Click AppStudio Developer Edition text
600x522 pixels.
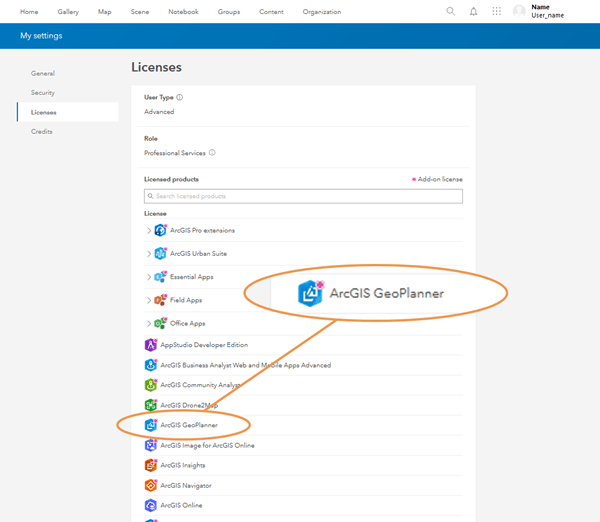click(x=204, y=345)
